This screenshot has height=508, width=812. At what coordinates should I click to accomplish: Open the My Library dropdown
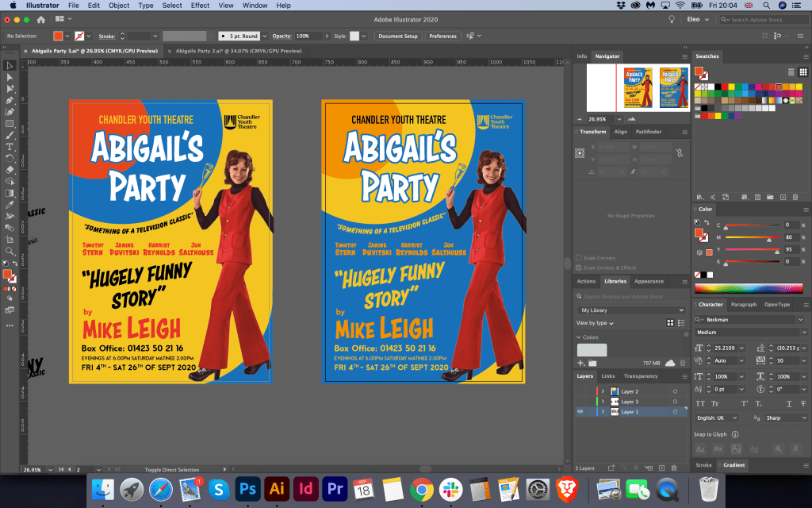pos(631,310)
